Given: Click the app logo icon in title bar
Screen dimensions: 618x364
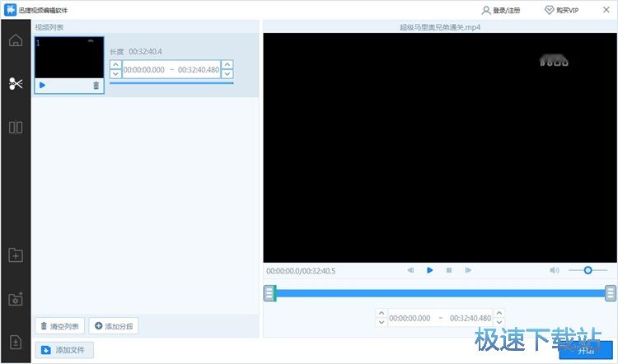Looking at the screenshot, I should [10, 10].
